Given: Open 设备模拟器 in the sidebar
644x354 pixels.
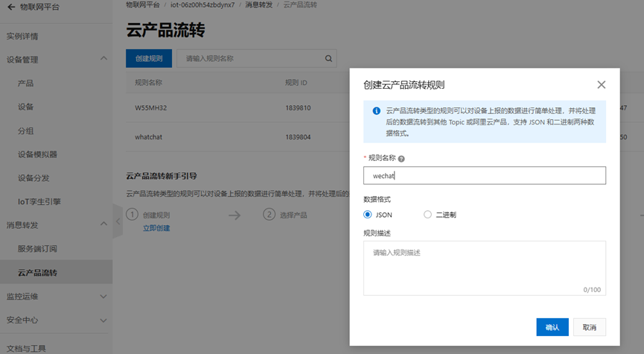Looking at the screenshot, I should [x=37, y=154].
